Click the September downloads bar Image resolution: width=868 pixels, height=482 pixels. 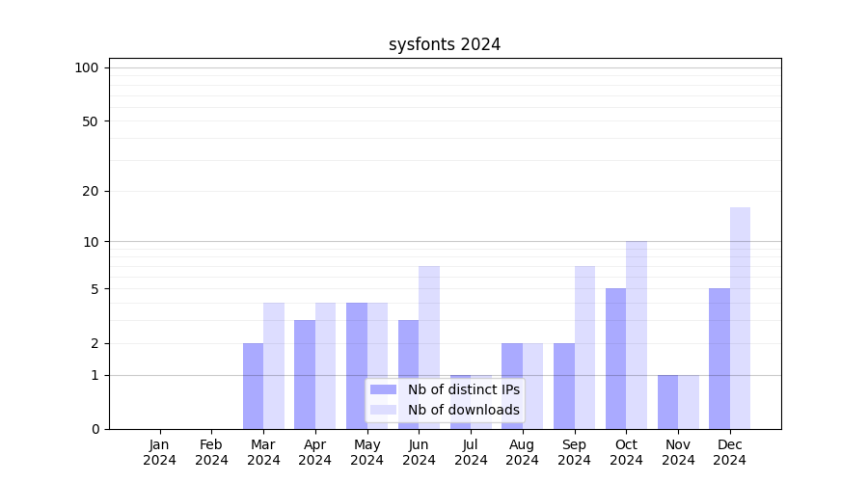[584, 347]
